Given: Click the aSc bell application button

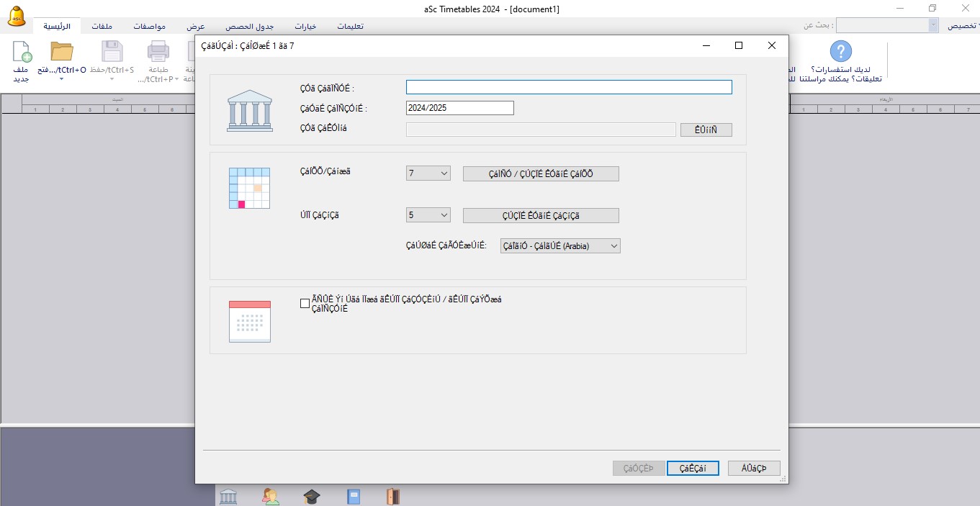Looking at the screenshot, I should click(17, 17).
